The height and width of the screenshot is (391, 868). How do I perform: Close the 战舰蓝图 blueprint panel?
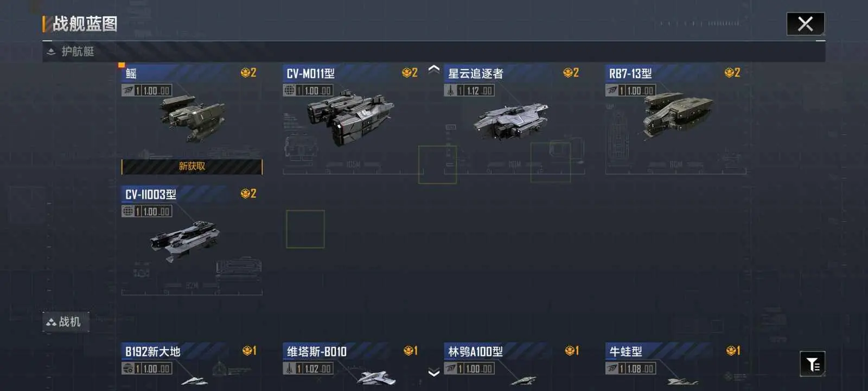[x=806, y=24]
